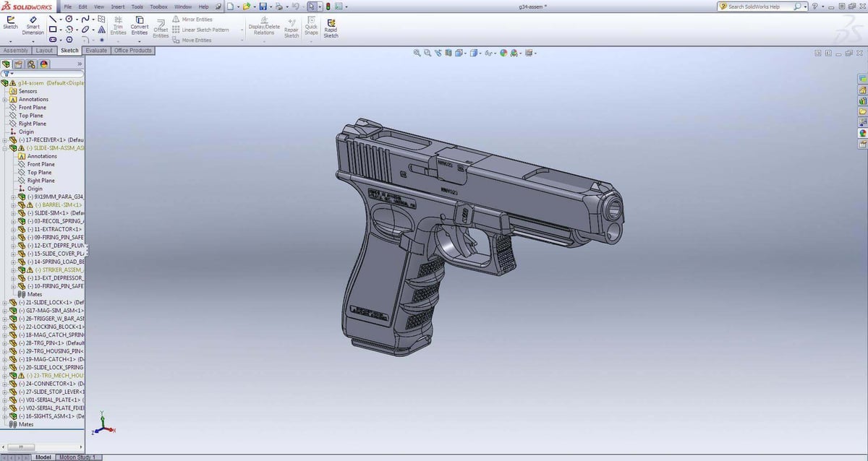The height and width of the screenshot is (461, 868).
Task: Click the Open file folder icon
Action: point(247,7)
